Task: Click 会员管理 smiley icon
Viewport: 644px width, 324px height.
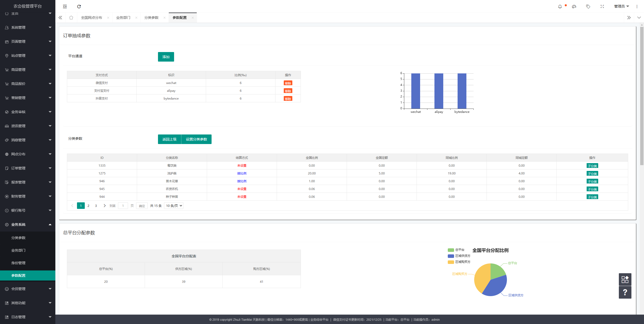Action: point(7,289)
